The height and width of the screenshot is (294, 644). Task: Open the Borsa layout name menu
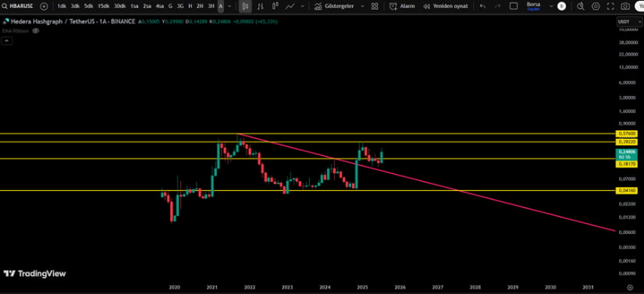[x=533, y=5]
